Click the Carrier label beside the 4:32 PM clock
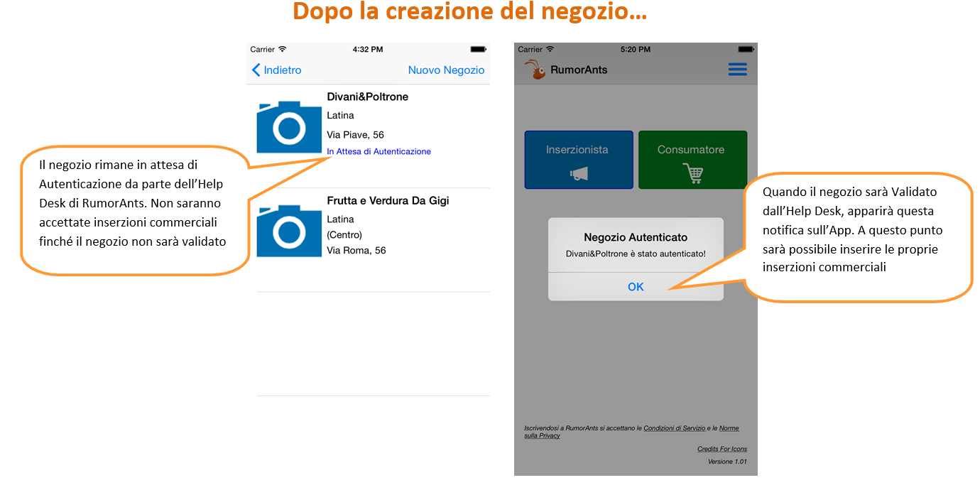 (x=263, y=50)
